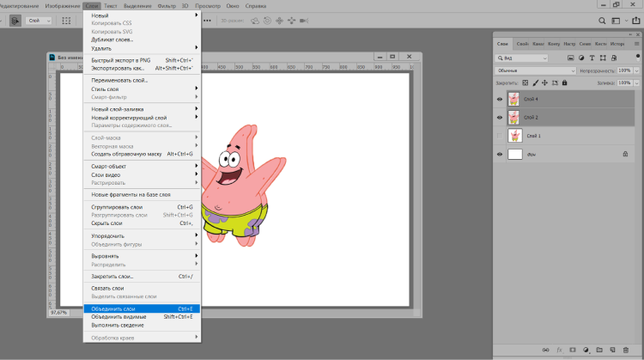Viewport: 644px width, 360px height.
Task: Open the Слой auto-select dropdown
Action: click(39, 21)
